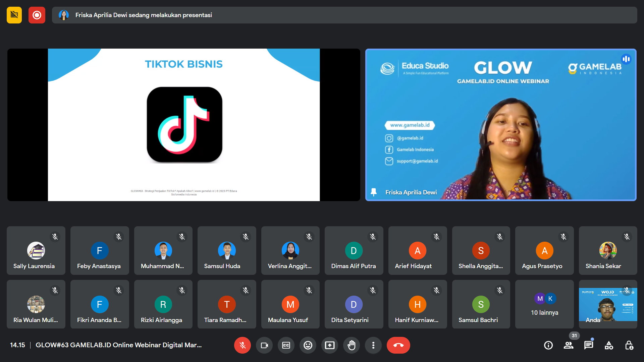Click Agus Prasetyo avatar
This screenshot has width=644, height=362.
click(x=545, y=250)
